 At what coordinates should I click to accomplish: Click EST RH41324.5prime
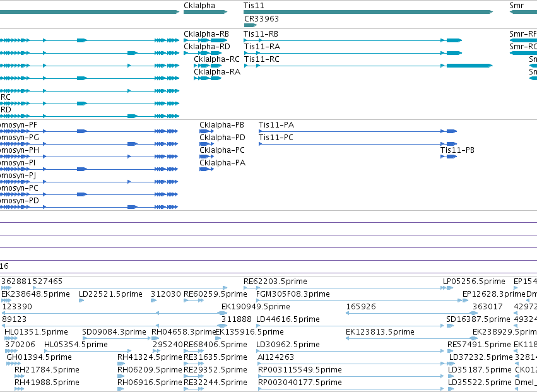(x=121, y=364)
